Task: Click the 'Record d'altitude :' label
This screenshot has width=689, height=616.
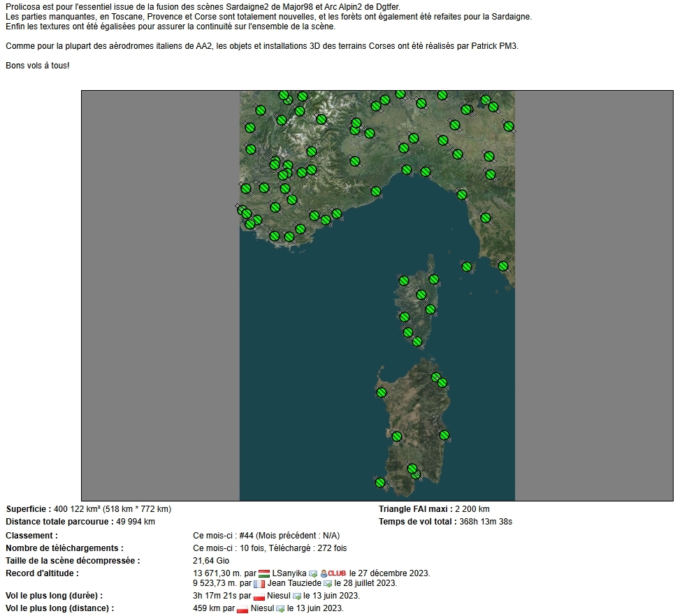Action: tap(42, 573)
